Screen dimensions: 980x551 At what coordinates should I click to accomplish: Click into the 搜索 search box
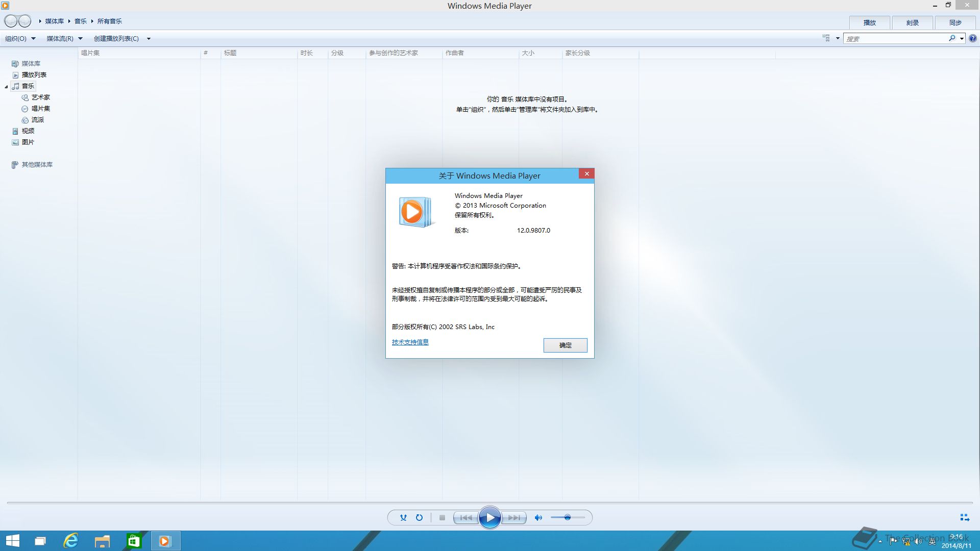(896, 38)
